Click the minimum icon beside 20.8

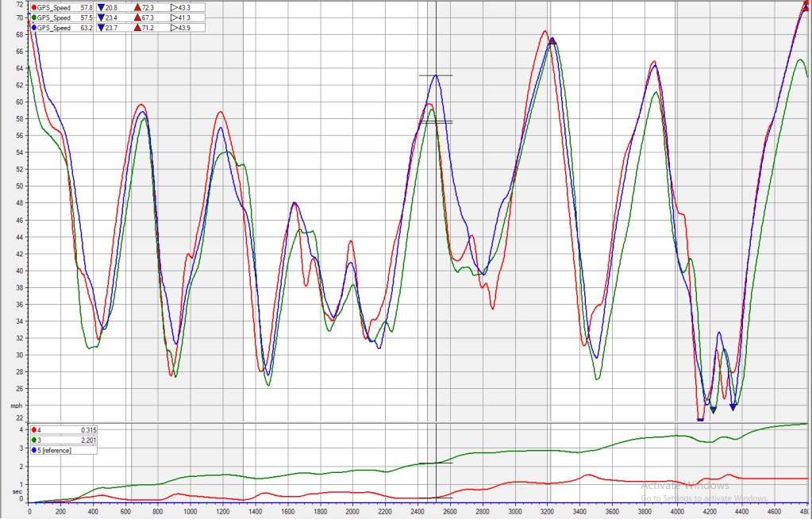point(101,7)
